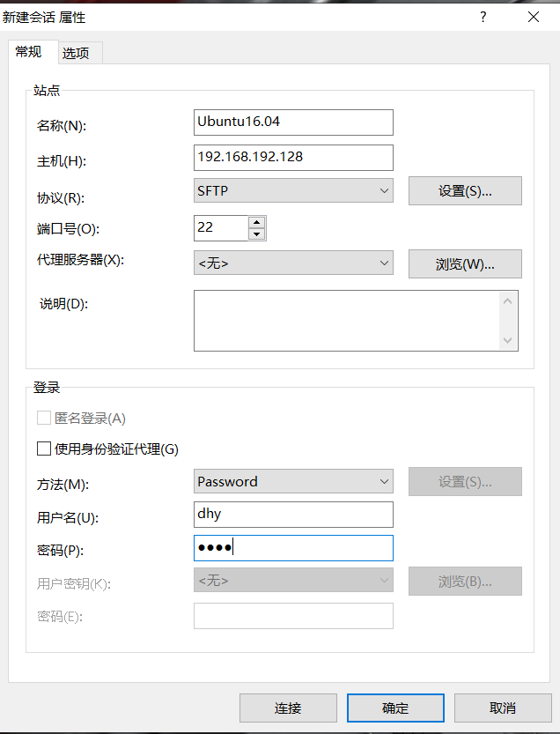560x734 pixels.
Task: Enable the 使用身份验证代理 checkbox
Action: click(44, 449)
